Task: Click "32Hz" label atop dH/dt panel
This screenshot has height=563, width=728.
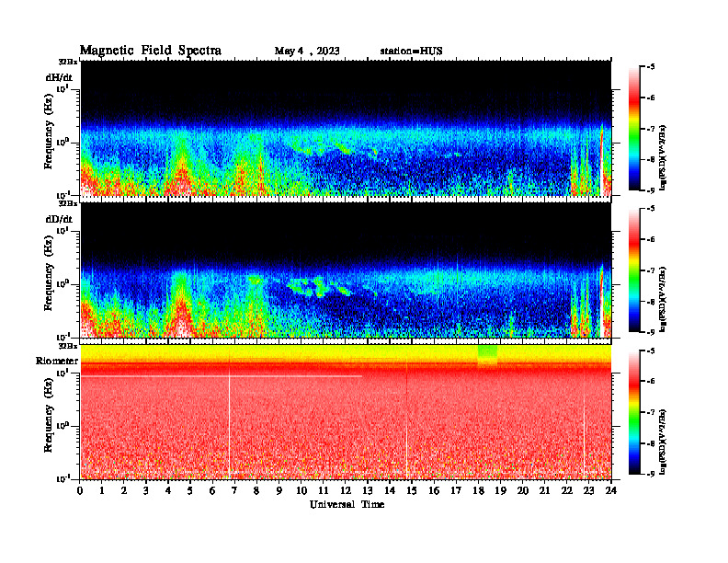Action: pos(67,62)
